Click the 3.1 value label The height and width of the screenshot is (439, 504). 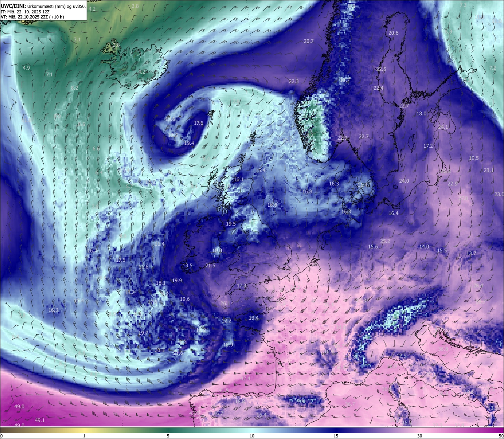[x=77, y=40]
